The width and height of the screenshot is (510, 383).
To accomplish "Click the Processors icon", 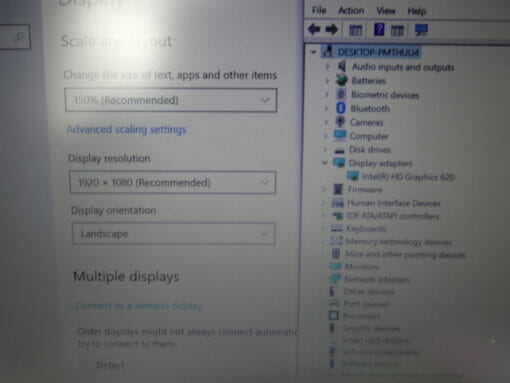I will tap(334, 315).
